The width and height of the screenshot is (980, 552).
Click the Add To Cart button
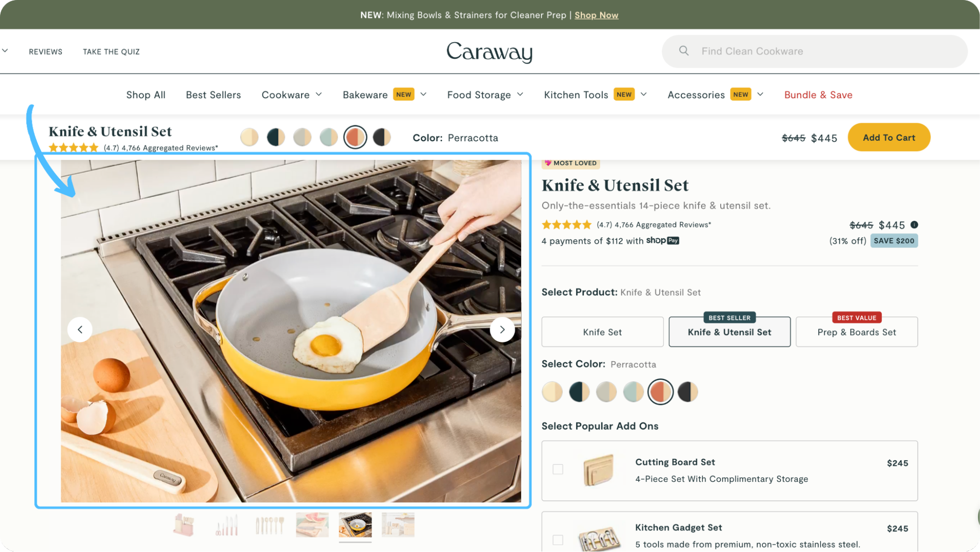tap(888, 137)
